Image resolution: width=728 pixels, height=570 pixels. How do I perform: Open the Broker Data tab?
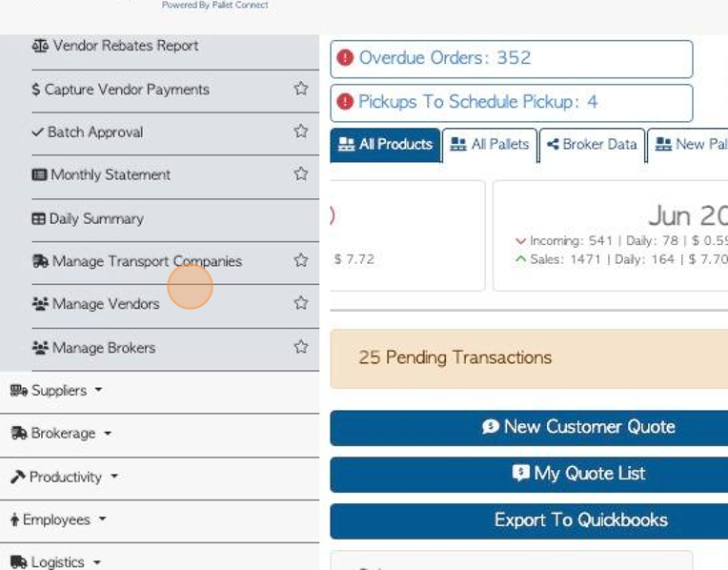(592, 145)
